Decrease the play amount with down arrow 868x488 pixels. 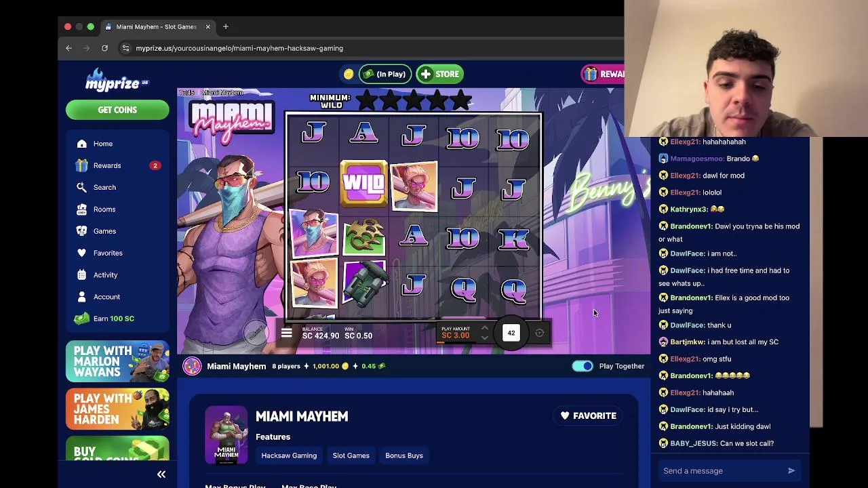[484, 338]
